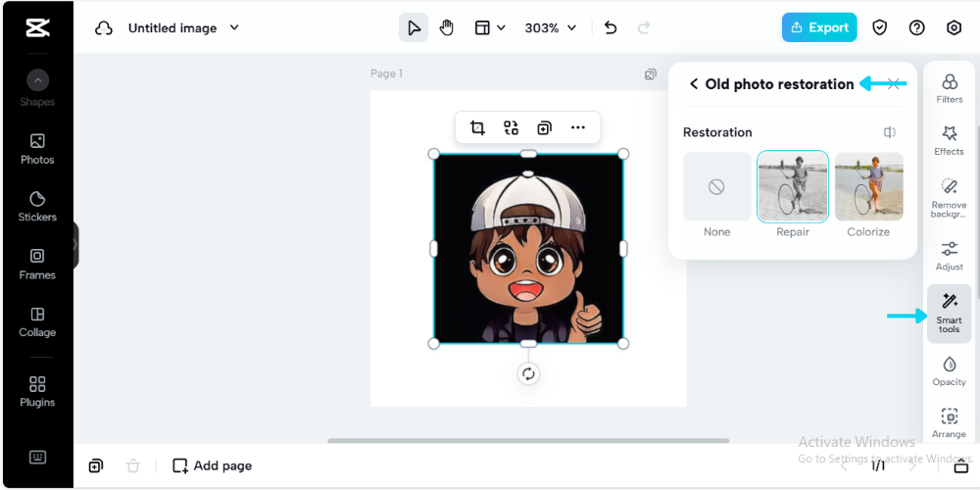
Task: Select the pointer Select tool
Action: tap(414, 28)
